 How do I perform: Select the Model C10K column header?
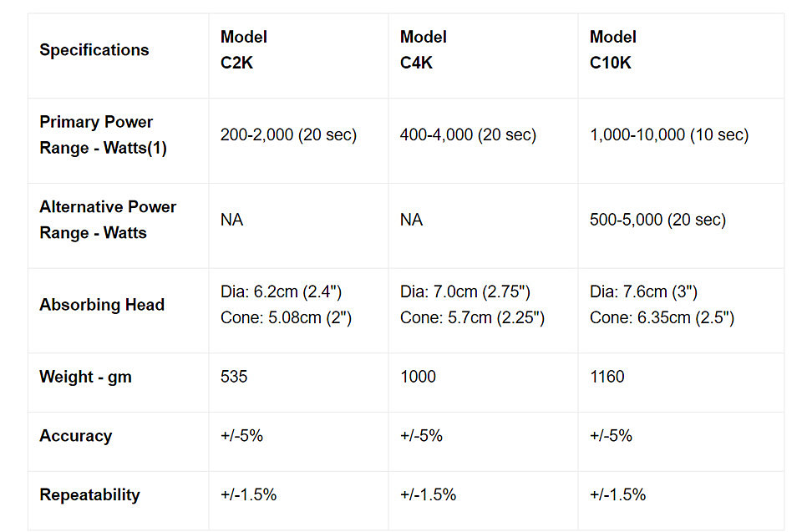pyautogui.click(x=613, y=49)
